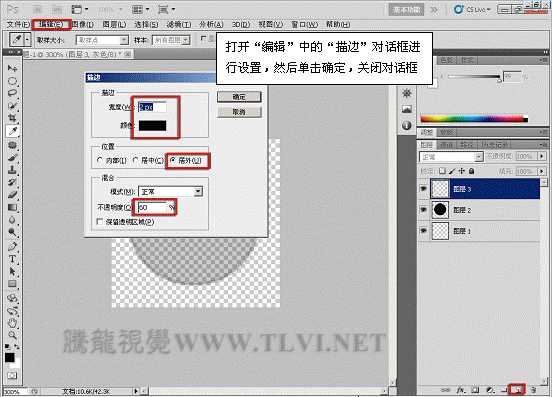Open the layer fill slider arrow
This screenshot has height=397, width=552.
point(542,171)
